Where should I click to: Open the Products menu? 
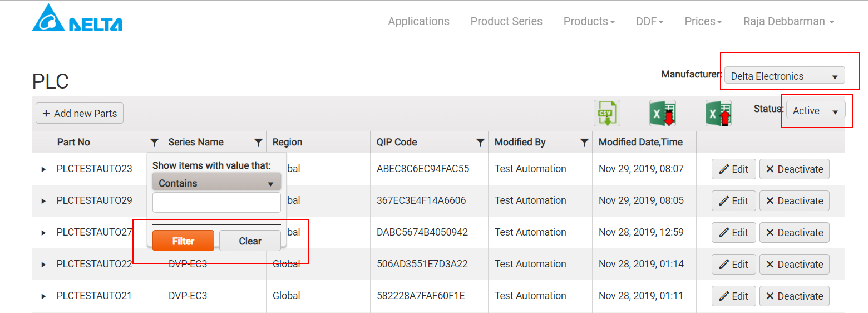pos(589,21)
